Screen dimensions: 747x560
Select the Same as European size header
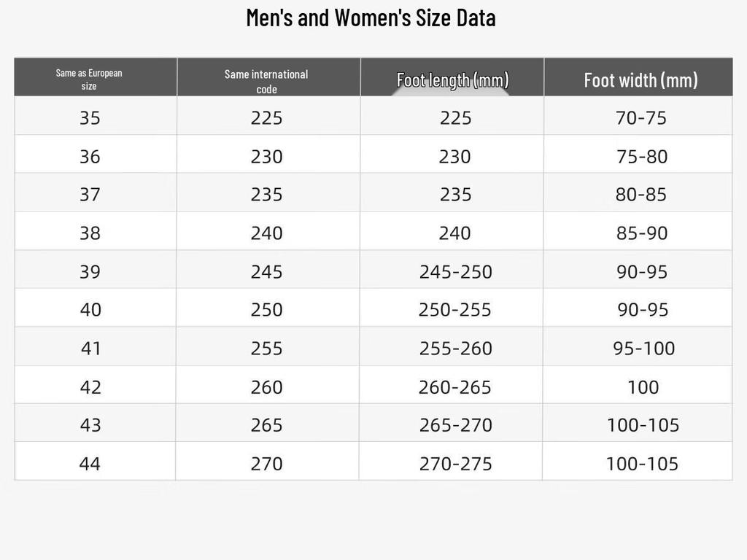(x=89, y=79)
